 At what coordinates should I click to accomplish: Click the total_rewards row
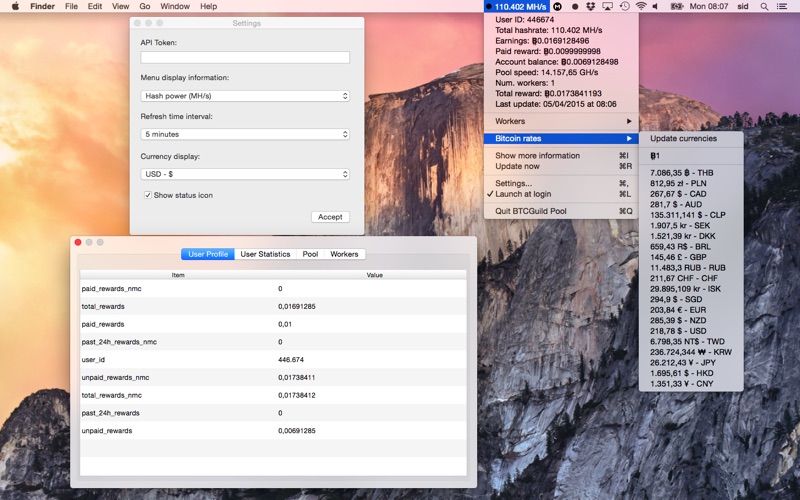273,306
